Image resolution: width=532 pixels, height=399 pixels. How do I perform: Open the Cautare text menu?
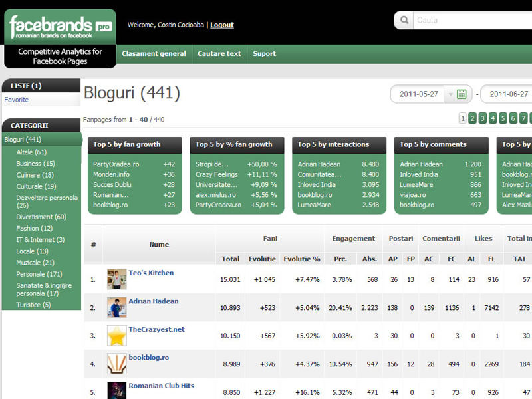pos(219,54)
